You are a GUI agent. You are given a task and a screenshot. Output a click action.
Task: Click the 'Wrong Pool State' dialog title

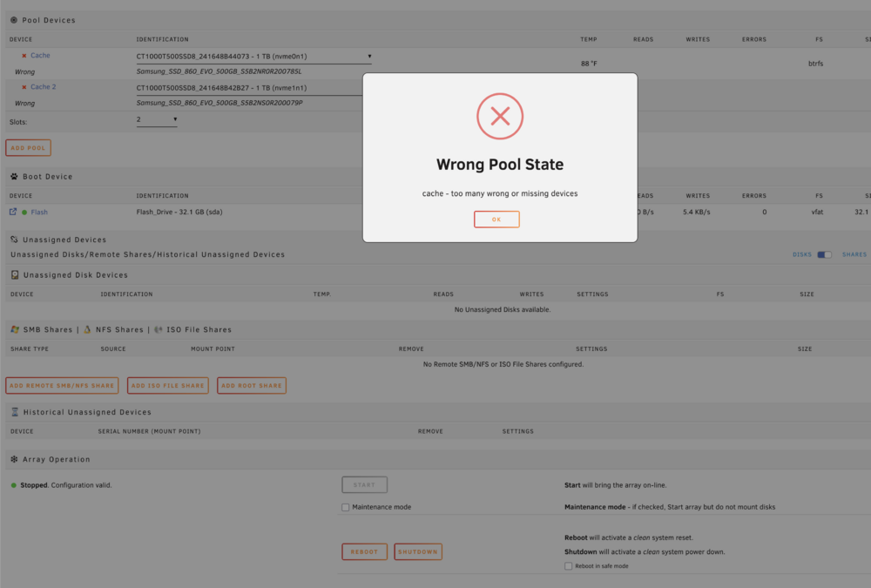tap(500, 165)
